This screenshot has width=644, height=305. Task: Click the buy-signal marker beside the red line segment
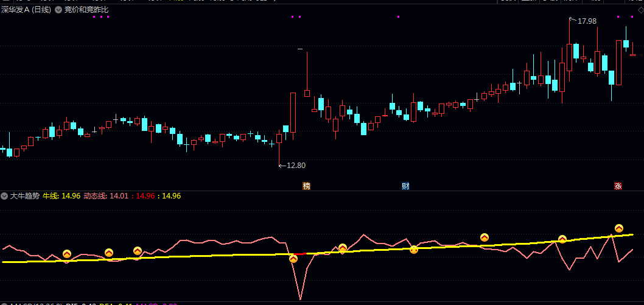(x=293, y=259)
